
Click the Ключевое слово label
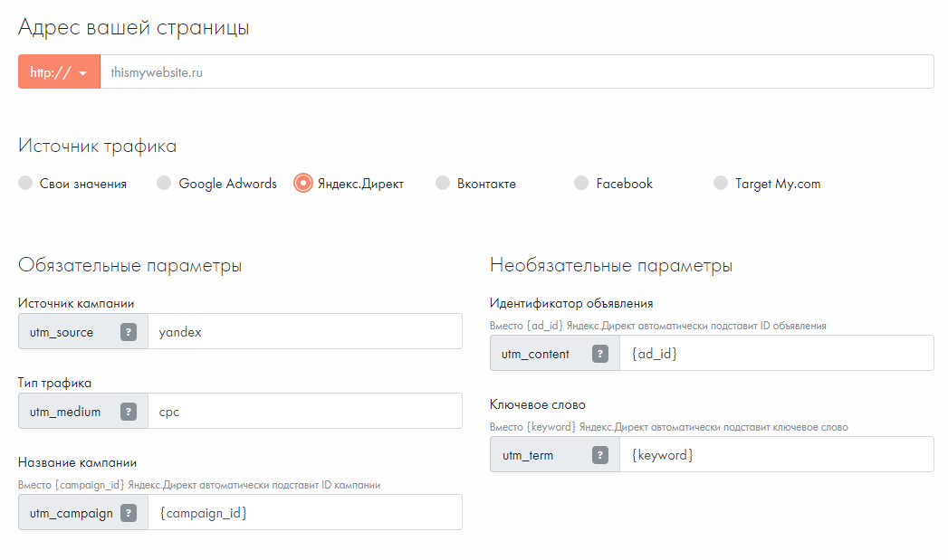pos(538,404)
